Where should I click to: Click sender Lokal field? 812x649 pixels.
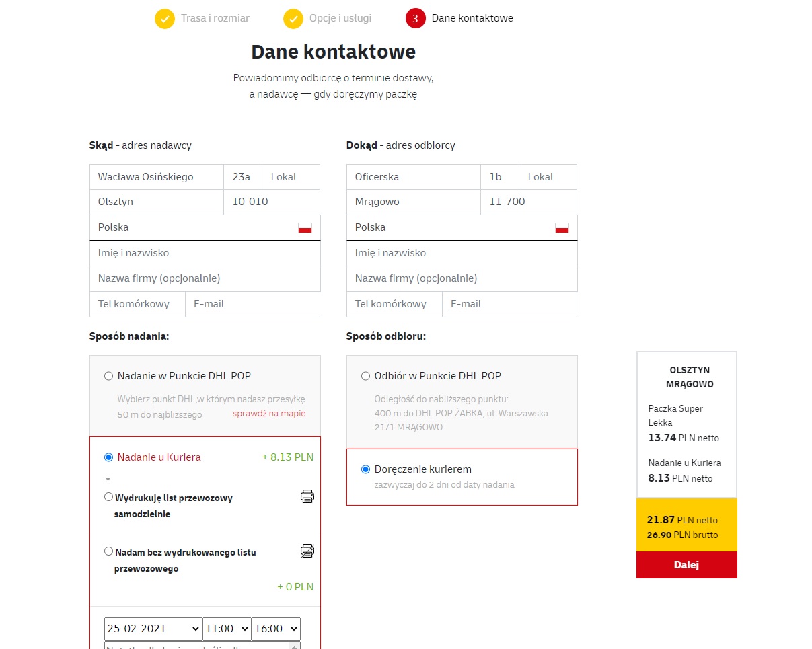(x=291, y=177)
